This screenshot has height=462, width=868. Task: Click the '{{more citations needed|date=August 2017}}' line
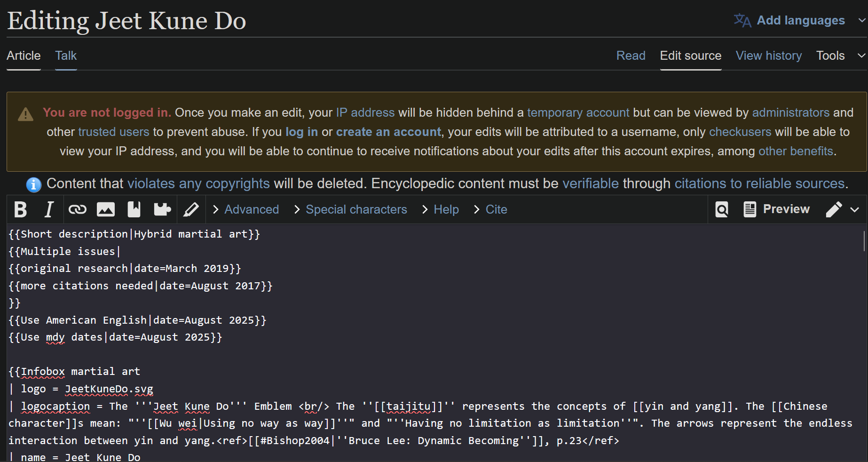[141, 286]
